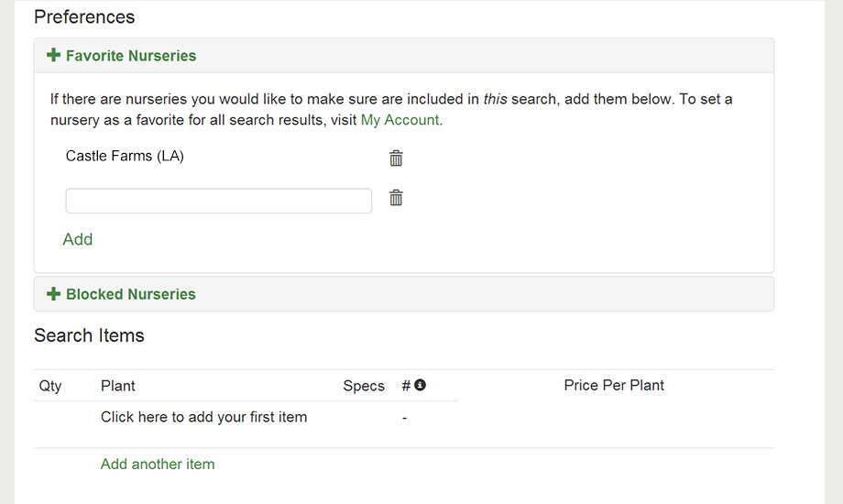Click trash icon beside empty nursery field
Viewport: 843px width, 504px height.
click(396, 197)
